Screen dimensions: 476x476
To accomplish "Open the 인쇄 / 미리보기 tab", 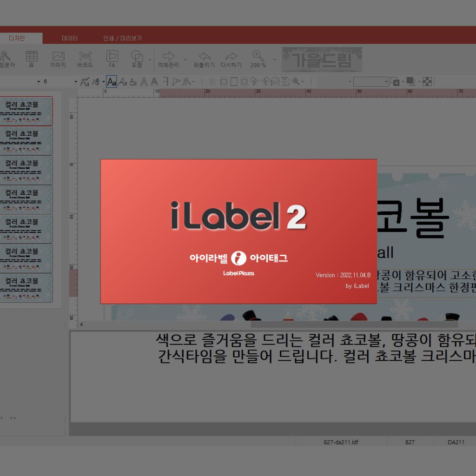I will coord(122,38).
